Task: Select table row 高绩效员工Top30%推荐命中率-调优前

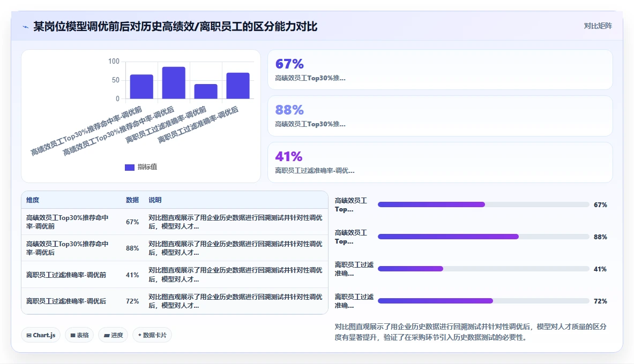Action: 175,222
